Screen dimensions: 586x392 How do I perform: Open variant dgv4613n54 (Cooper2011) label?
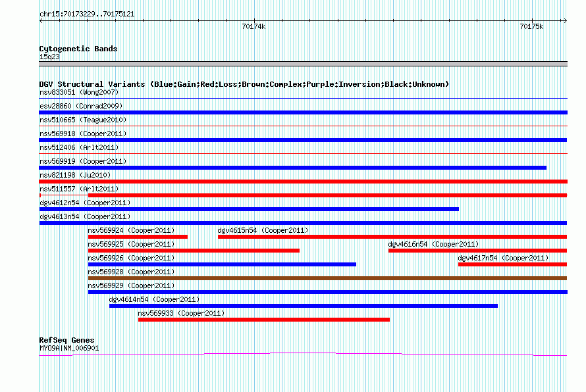point(85,216)
